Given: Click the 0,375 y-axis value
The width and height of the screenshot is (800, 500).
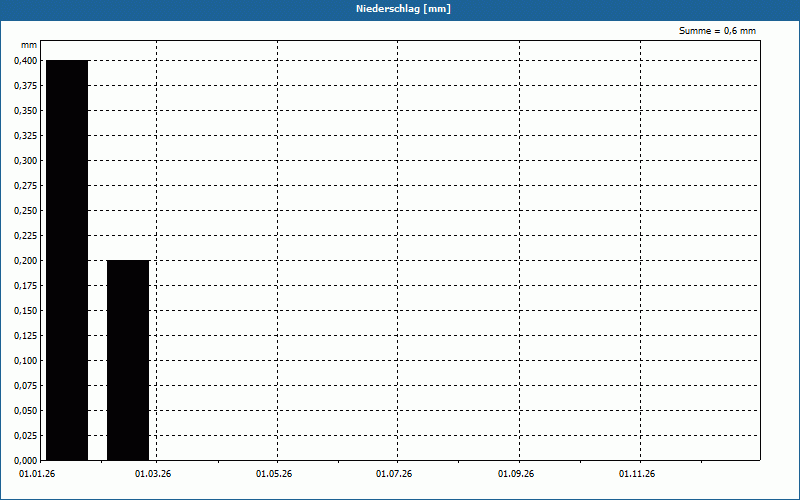Looking at the screenshot, I should pos(26,86).
